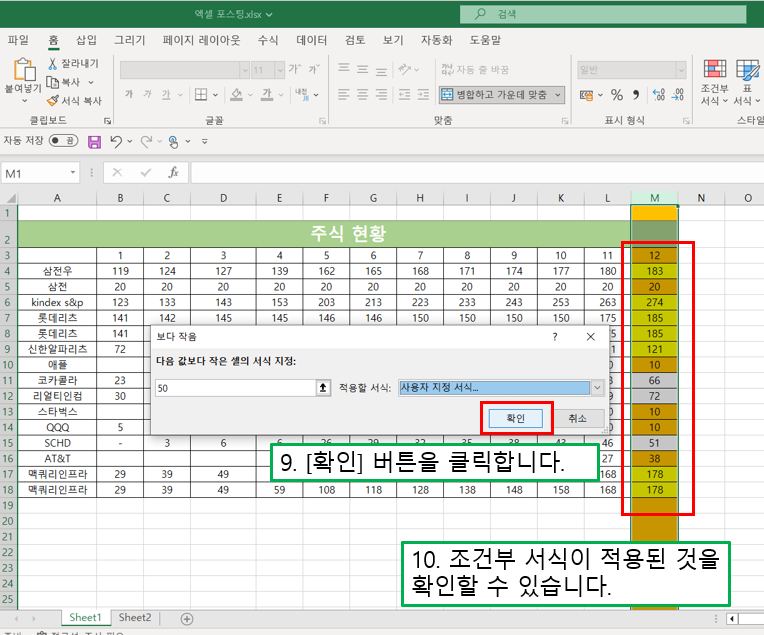Click the formula bar

tap(478, 173)
